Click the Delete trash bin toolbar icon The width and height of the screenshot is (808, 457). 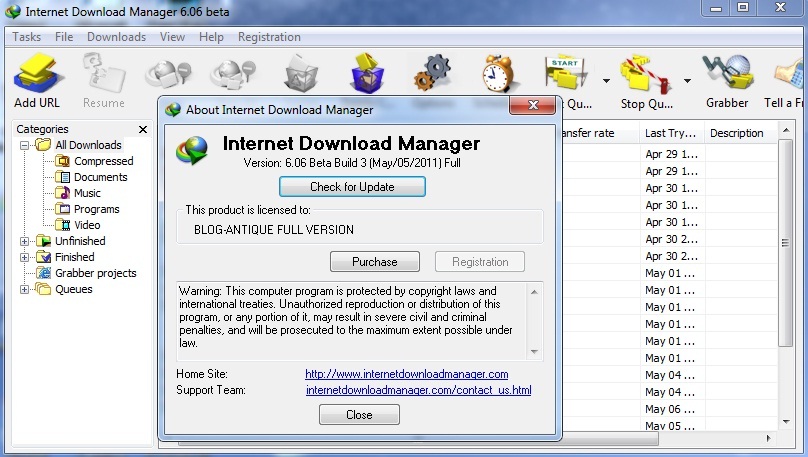[x=301, y=73]
